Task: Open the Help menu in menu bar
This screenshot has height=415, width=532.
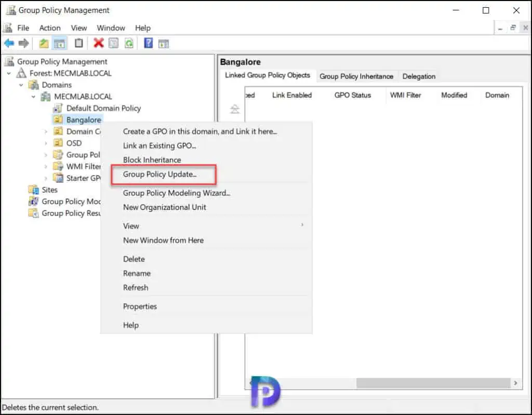Action: tap(142, 28)
